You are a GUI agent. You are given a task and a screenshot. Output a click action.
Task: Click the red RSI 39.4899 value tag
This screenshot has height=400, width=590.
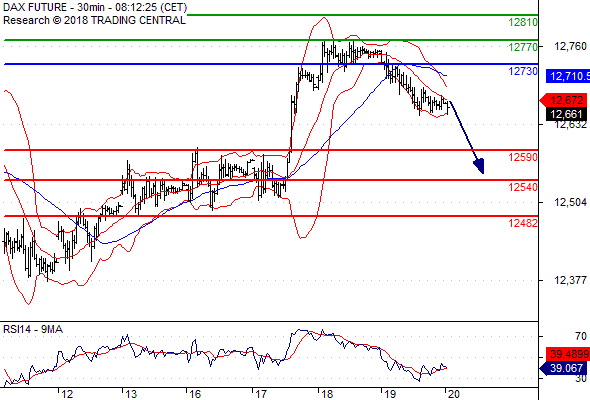coord(568,354)
